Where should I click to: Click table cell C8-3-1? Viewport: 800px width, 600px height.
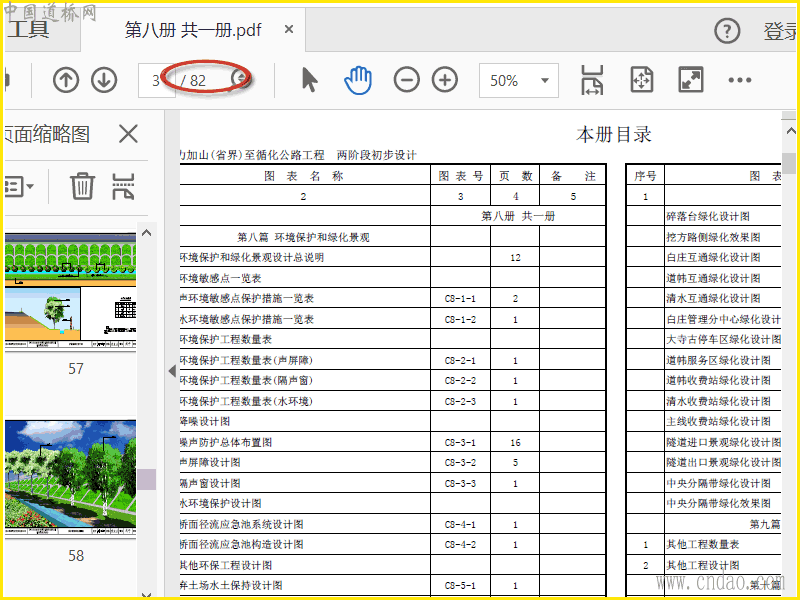point(460,442)
